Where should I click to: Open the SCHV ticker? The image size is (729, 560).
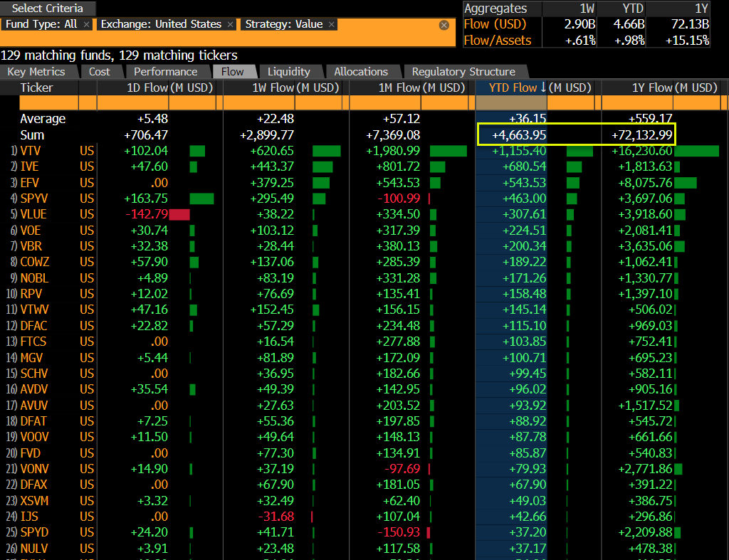point(34,374)
